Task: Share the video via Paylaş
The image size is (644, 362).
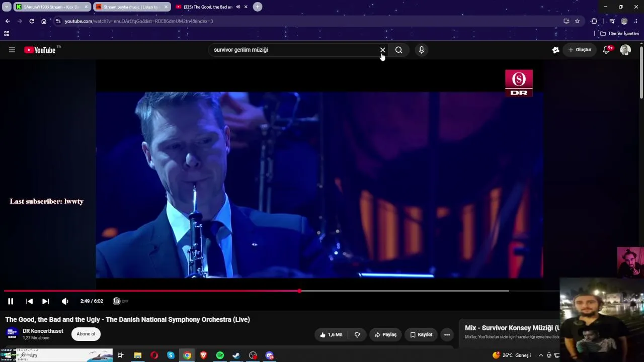Action: pyautogui.click(x=385, y=334)
